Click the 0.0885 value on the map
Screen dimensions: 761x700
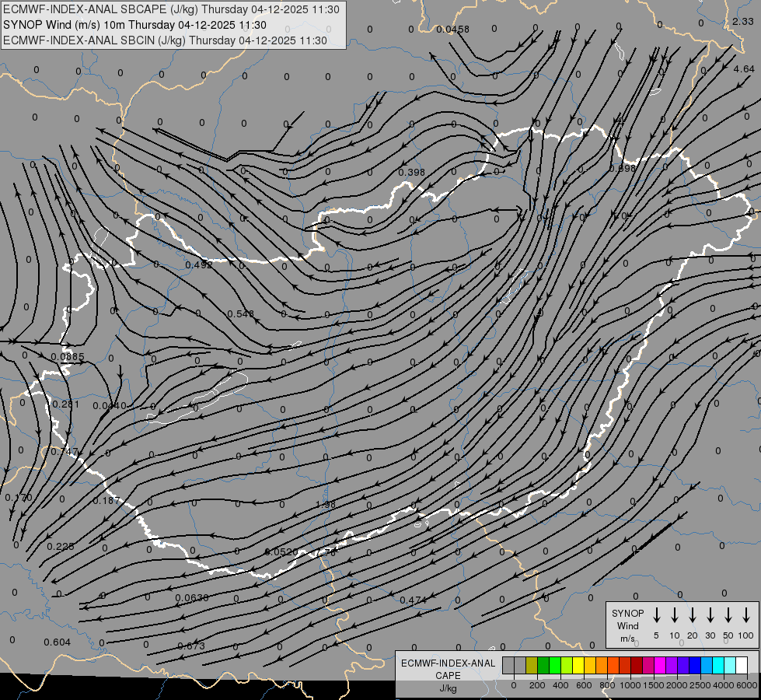tap(68, 356)
